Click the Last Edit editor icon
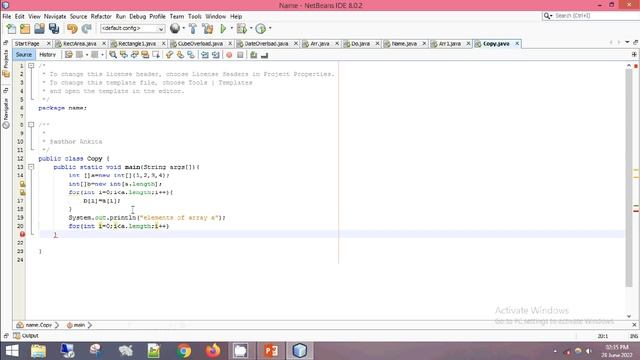The image size is (640, 360). [69, 55]
